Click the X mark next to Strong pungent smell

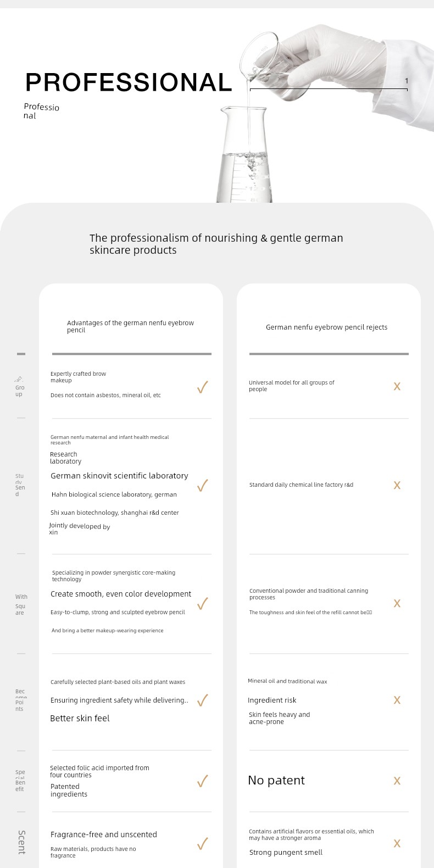[x=397, y=843]
